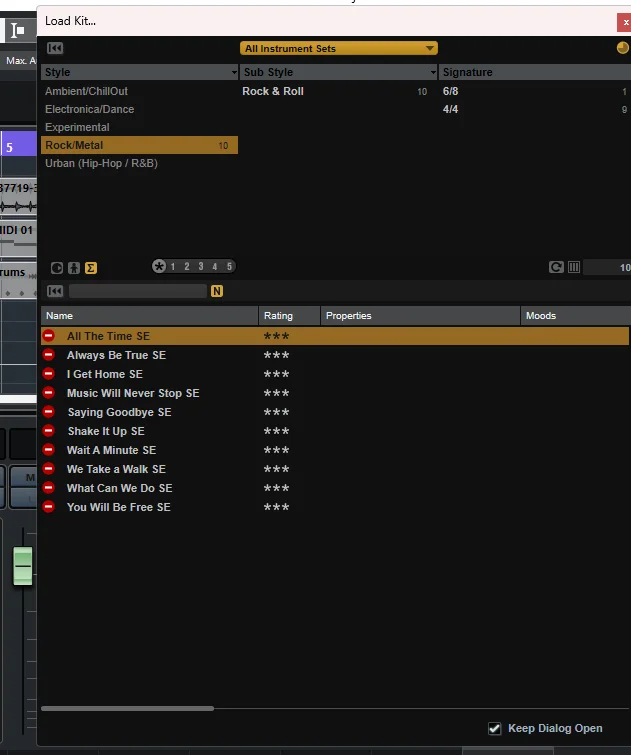The image size is (631, 755).
Task: Click red icon beside All The Time SE
Action: tap(49, 336)
